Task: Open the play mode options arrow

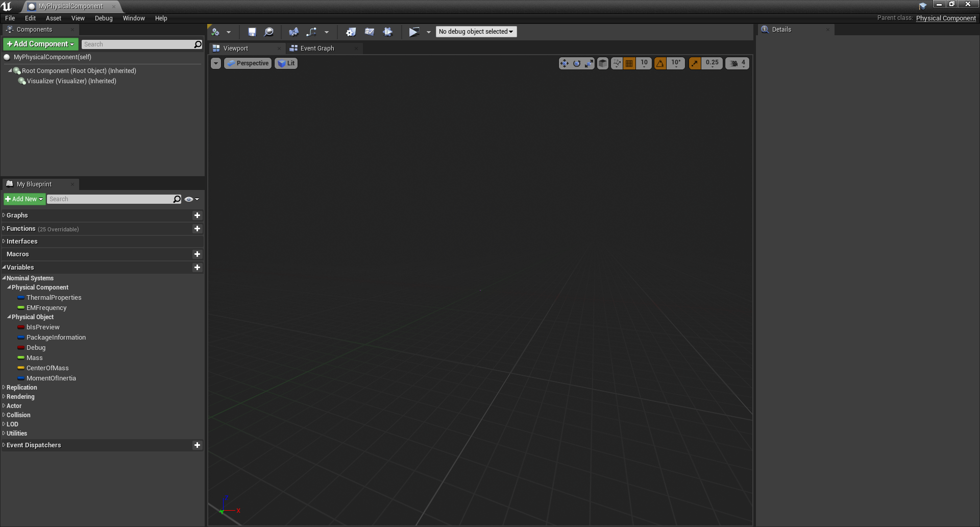Action: 429,32
